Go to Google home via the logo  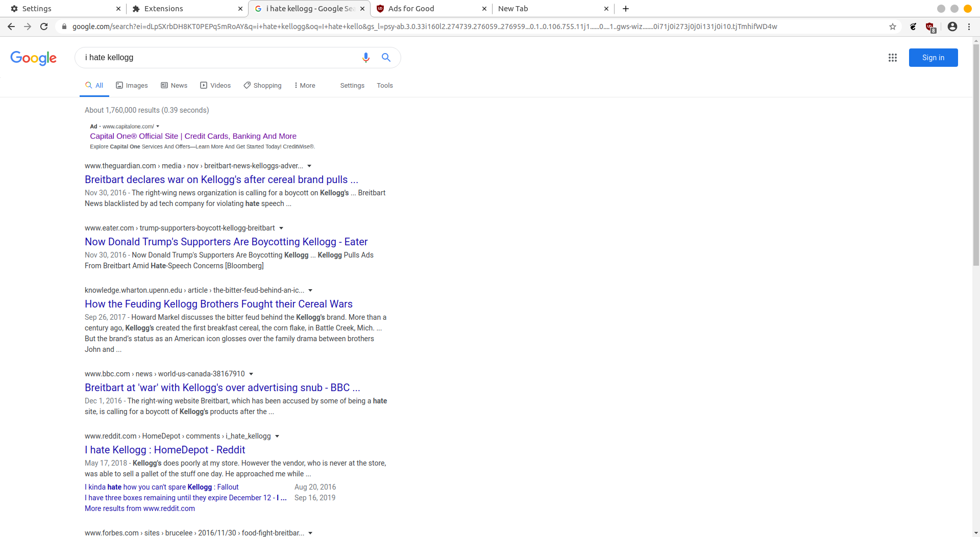33,58
